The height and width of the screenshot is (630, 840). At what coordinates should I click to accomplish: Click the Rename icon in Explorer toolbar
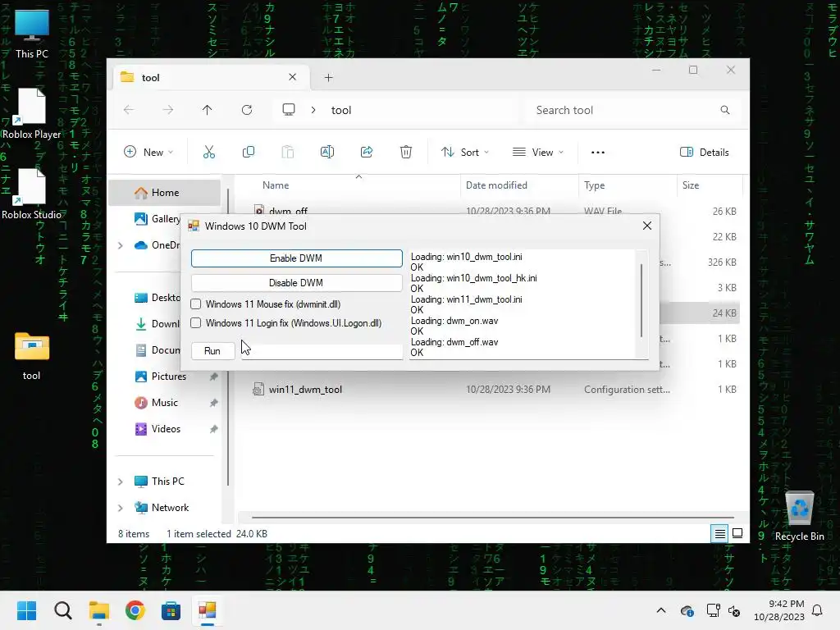(x=327, y=152)
